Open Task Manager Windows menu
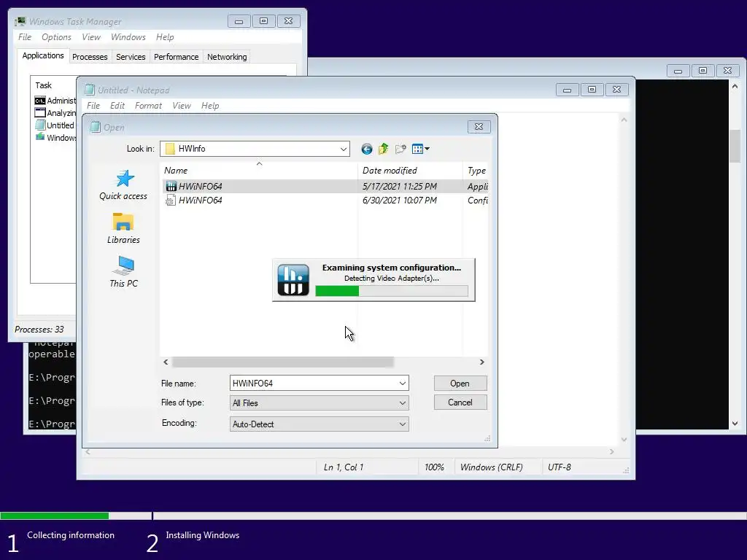Screen dimensions: 747x560 [x=128, y=37]
